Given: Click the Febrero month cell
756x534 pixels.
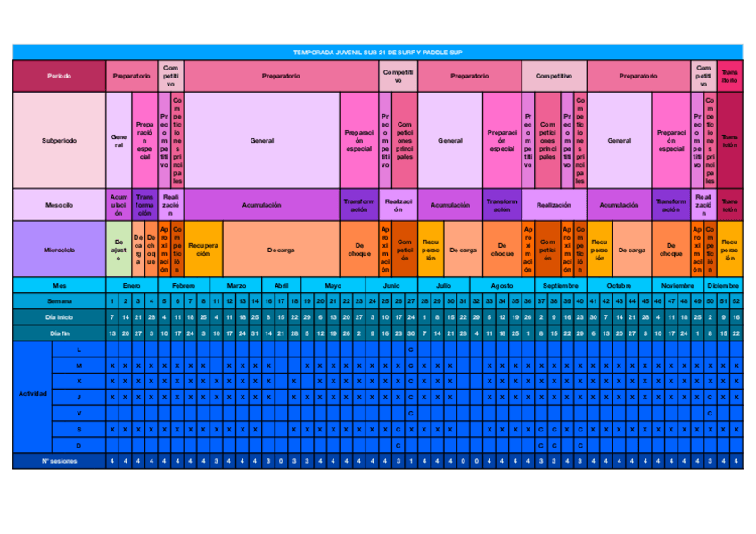Looking at the screenshot, I should pos(184,286).
